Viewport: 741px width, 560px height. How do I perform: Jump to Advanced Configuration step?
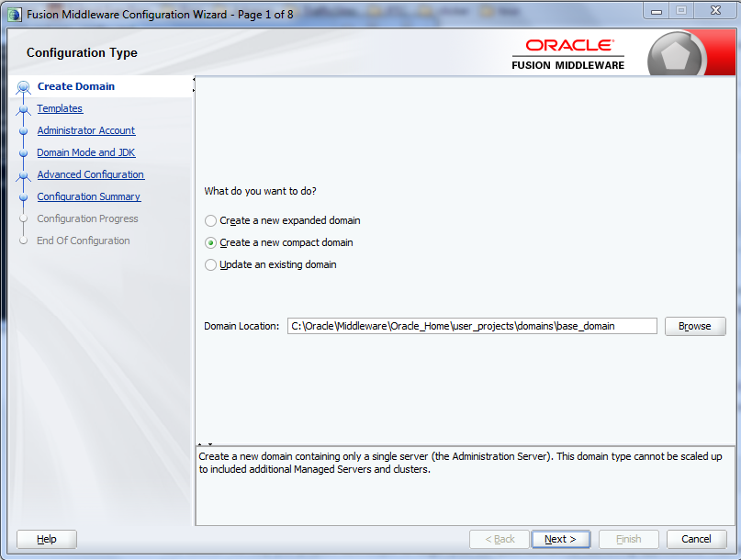point(91,174)
